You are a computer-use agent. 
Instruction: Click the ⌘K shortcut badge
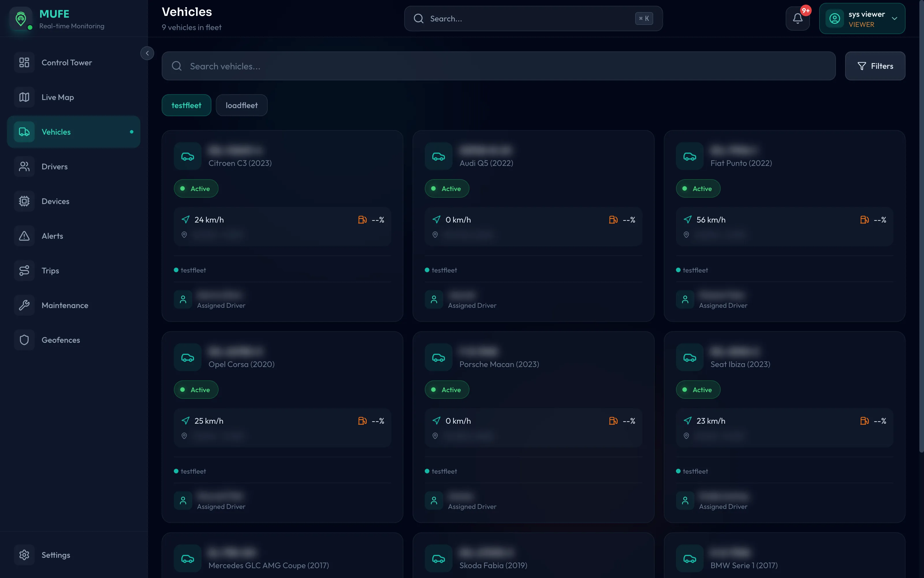click(644, 18)
